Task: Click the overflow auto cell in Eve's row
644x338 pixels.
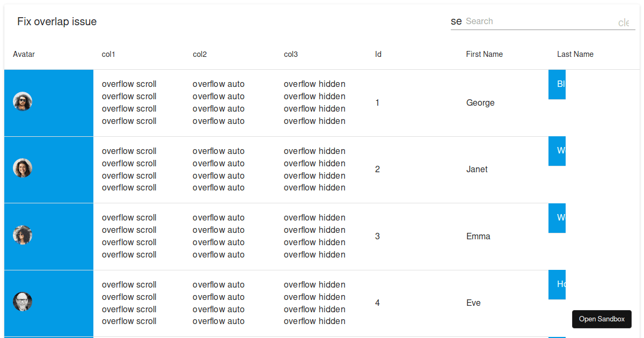Action: click(218, 303)
